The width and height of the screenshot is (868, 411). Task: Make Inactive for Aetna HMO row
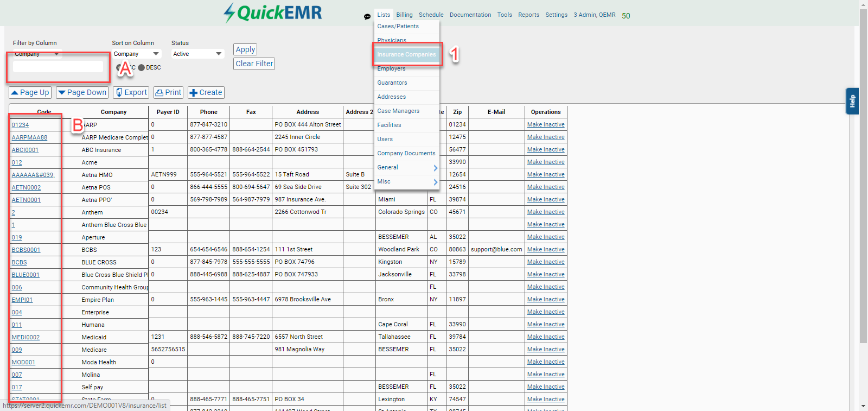pyautogui.click(x=546, y=175)
